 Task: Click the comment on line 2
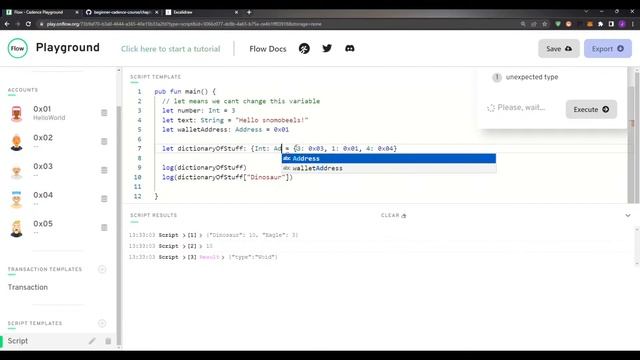241,101
